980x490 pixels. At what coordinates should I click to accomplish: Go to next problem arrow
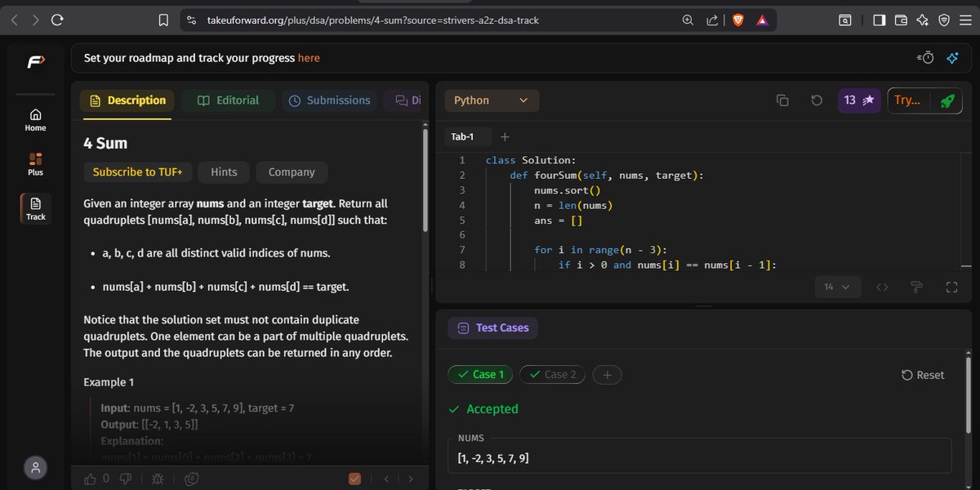[x=411, y=479]
